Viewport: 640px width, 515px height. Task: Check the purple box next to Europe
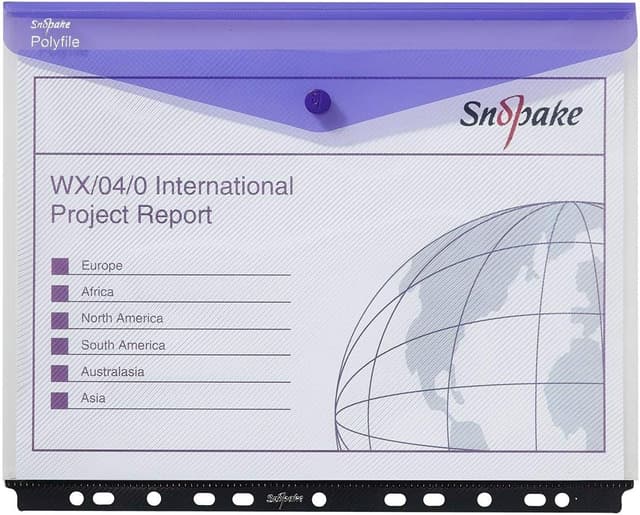coord(60,267)
